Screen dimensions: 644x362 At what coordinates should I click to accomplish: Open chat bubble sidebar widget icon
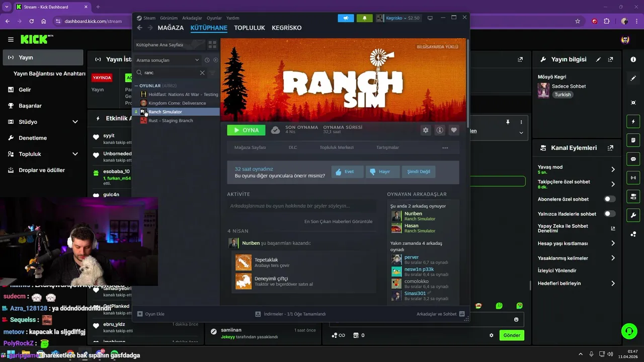[633, 159]
